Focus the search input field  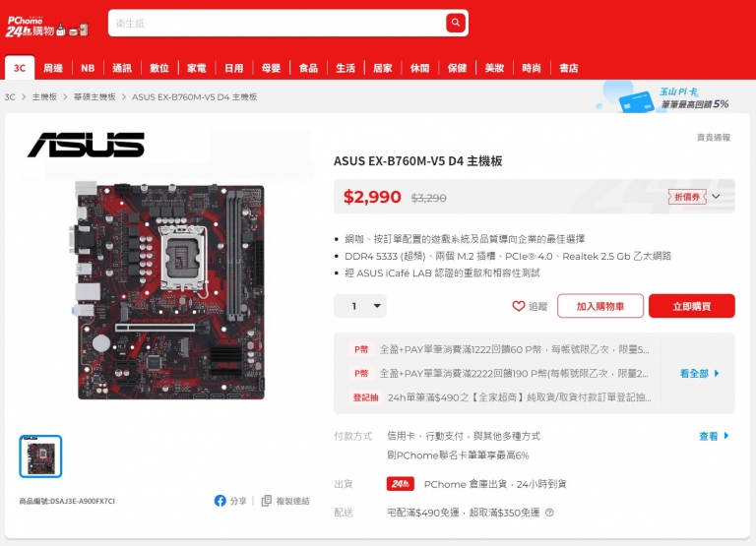click(x=278, y=23)
